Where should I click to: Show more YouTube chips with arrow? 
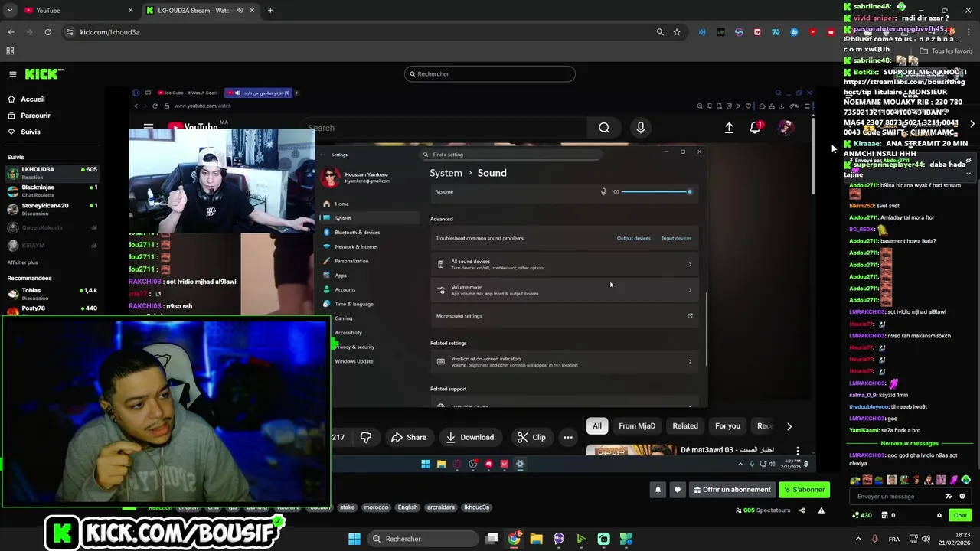coord(789,426)
